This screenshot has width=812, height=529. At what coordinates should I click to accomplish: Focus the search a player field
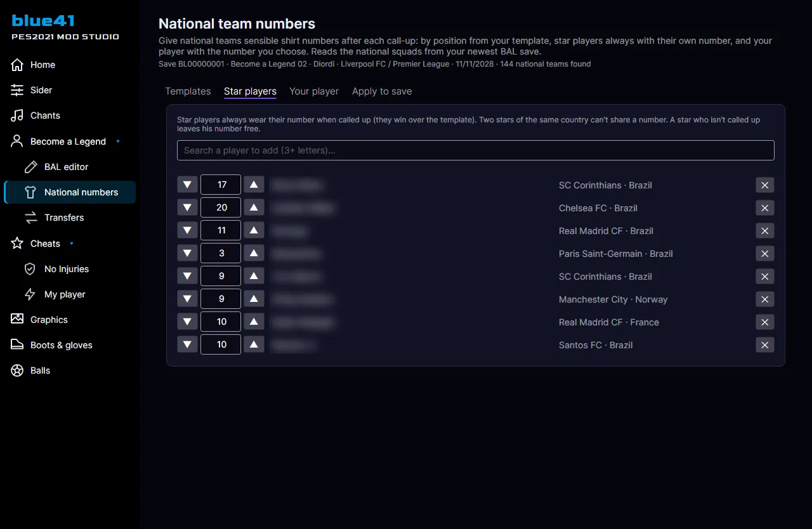476,150
